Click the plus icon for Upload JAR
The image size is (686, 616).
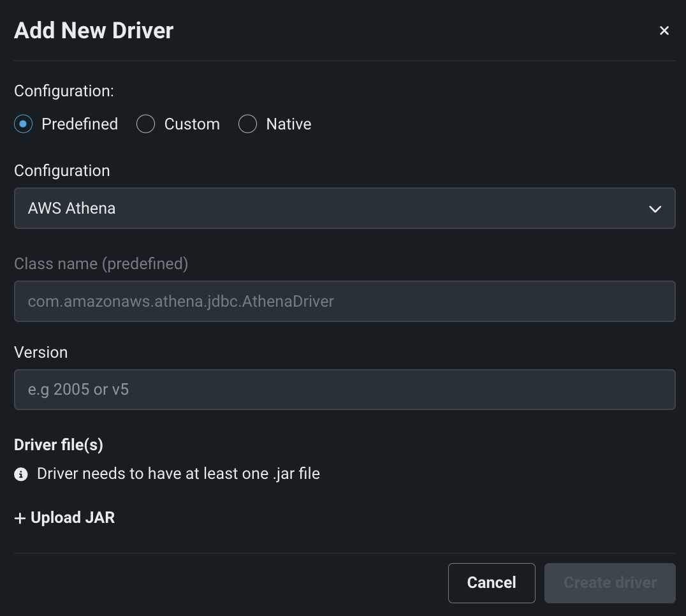point(20,518)
